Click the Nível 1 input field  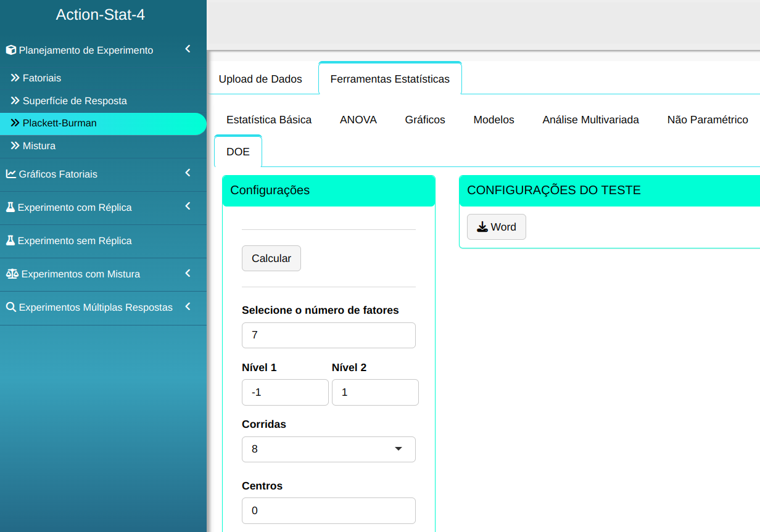coord(284,392)
